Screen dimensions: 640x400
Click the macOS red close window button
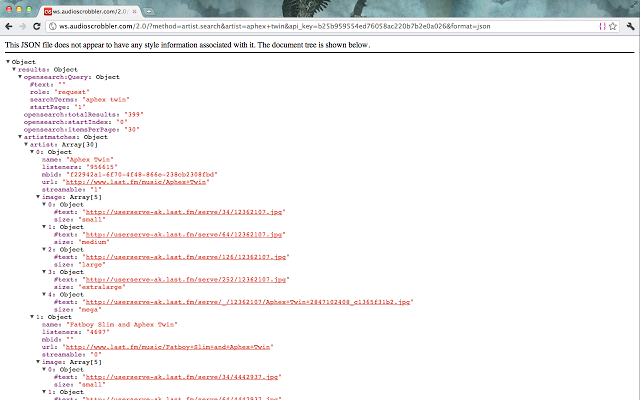[x=9, y=9]
